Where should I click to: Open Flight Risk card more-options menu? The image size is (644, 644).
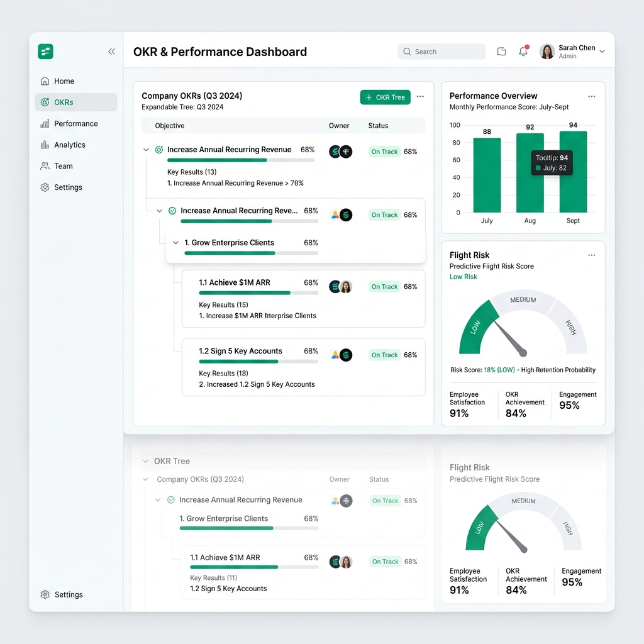click(591, 255)
